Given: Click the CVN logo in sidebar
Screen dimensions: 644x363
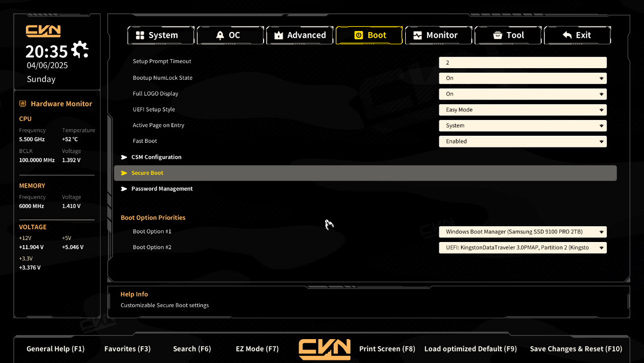Looking at the screenshot, I should (x=43, y=31).
